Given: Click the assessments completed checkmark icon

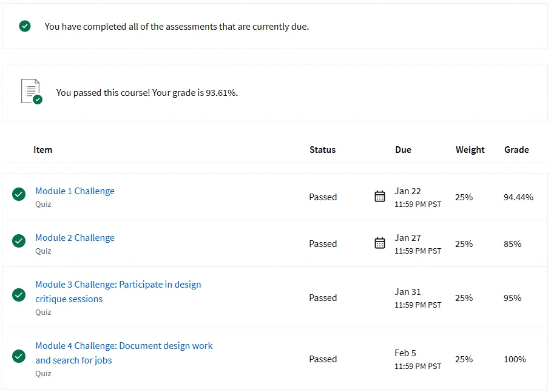Looking at the screenshot, I should [x=25, y=26].
